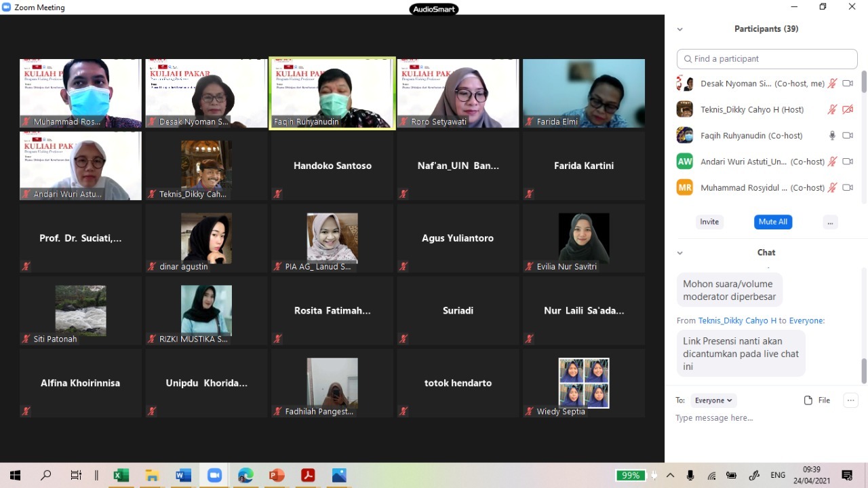Click the Invite button
Image resolution: width=868 pixels, height=488 pixels.
point(709,222)
